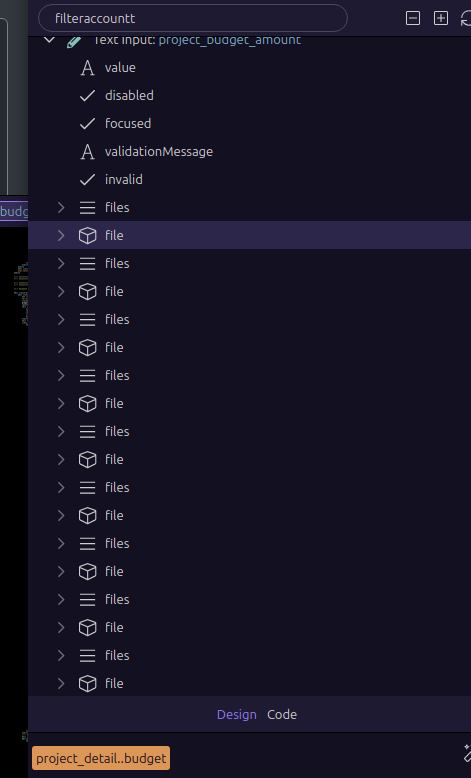Image resolution: width=471 pixels, height=778 pixels.
Task: Click the text-type icon beside value
Action: (x=87, y=67)
